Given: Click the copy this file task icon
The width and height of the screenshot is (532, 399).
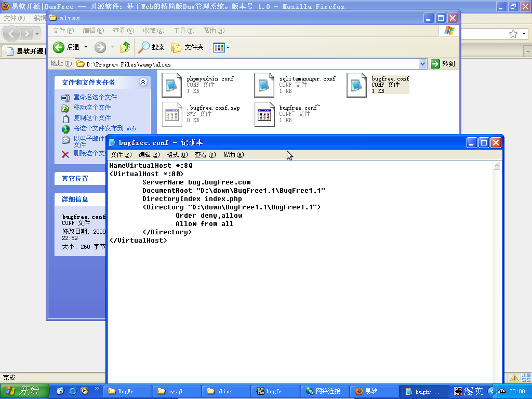Looking at the screenshot, I should click(65, 118).
